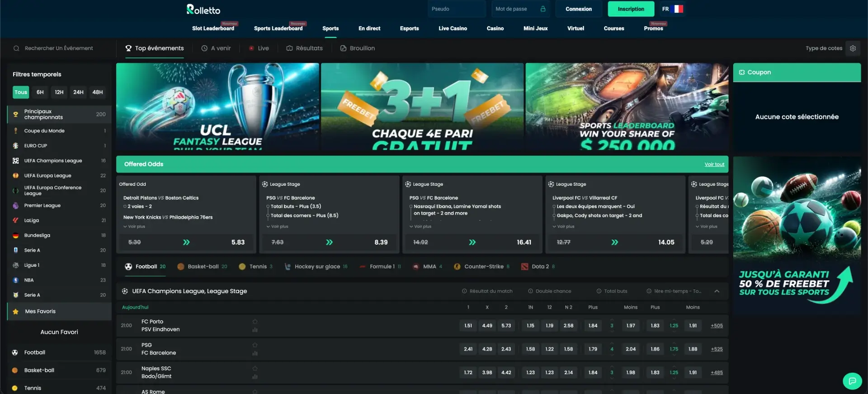The height and width of the screenshot is (394, 868).
Task: Click the French flag language icon
Action: (x=678, y=9)
